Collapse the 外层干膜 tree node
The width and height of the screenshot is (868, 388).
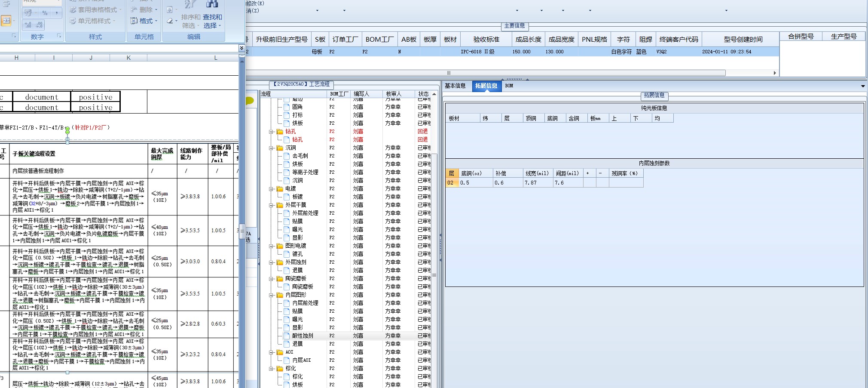271,205
